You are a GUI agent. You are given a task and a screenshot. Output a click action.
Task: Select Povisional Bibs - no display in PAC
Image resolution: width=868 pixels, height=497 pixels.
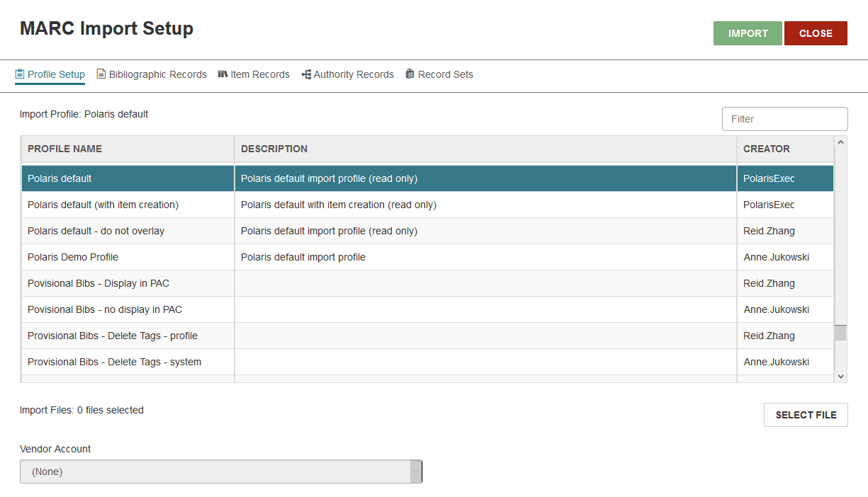(427, 309)
